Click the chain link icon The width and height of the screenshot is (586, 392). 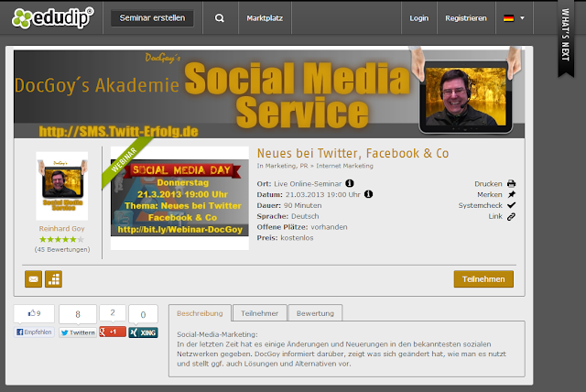coord(511,216)
